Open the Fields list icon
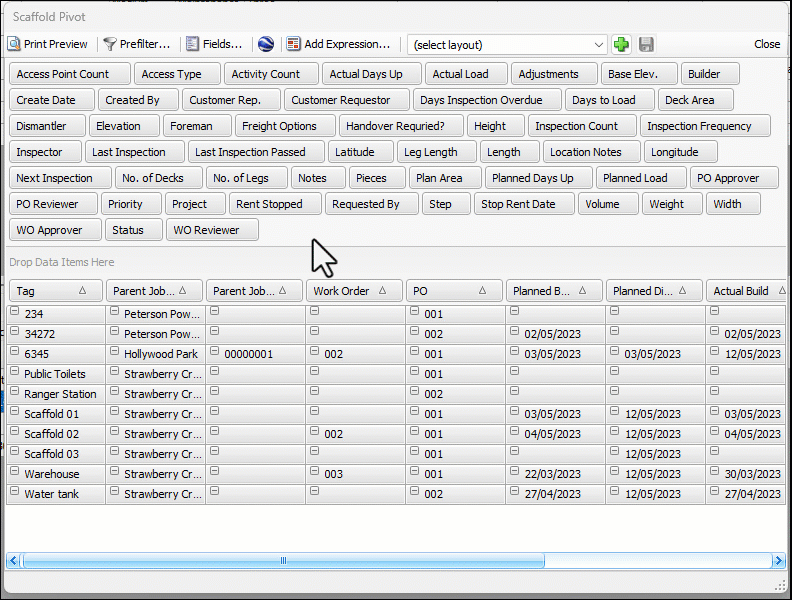 tap(193, 44)
